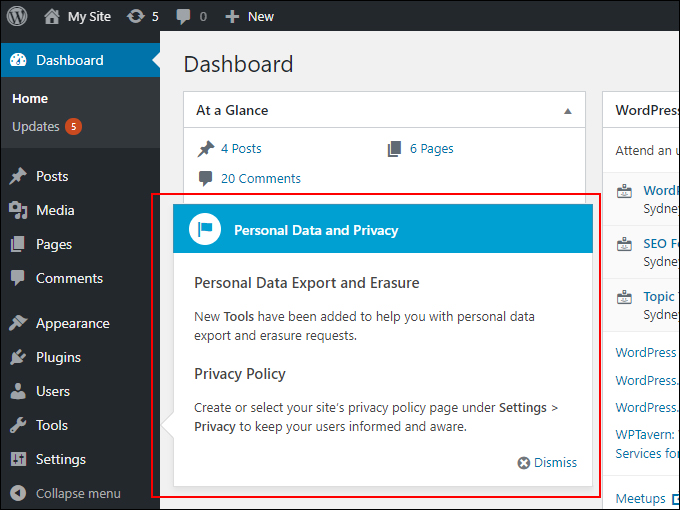Click the calendar icon for first WordPress event
The height and width of the screenshot is (510, 680).
(624, 191)
